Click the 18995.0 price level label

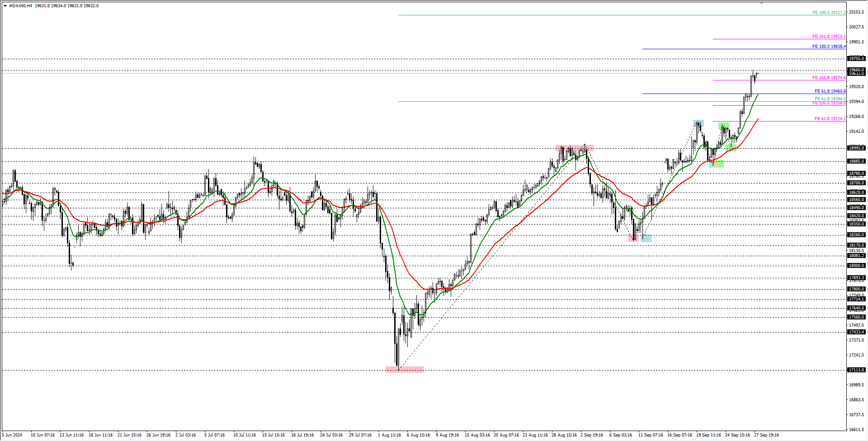tap(856, 148)
